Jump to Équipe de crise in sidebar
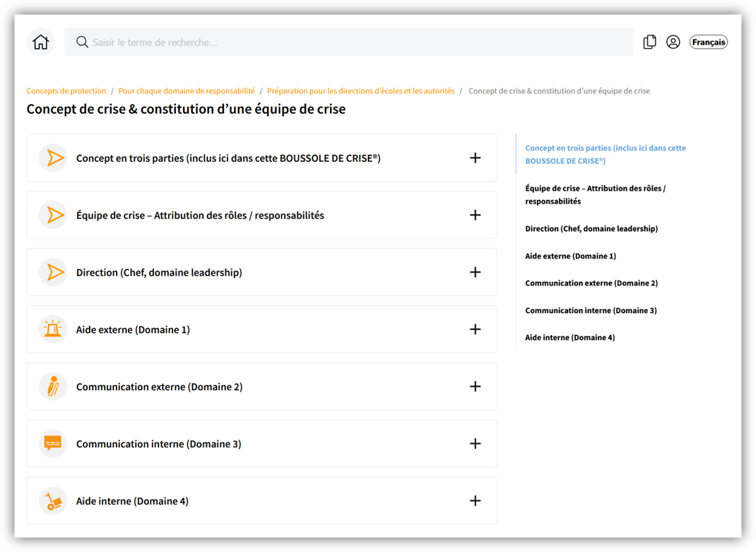 [596, 194]
